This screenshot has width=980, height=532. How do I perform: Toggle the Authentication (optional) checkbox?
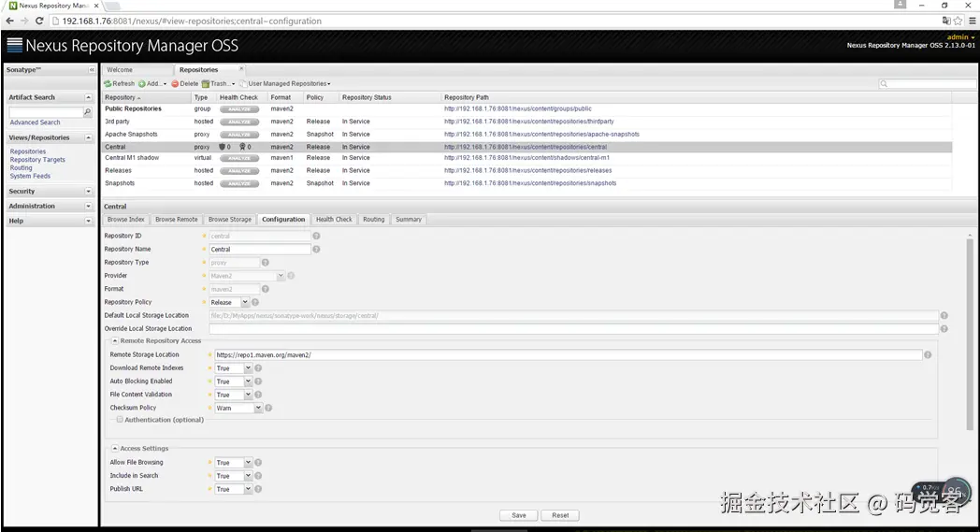pos(120,420)
